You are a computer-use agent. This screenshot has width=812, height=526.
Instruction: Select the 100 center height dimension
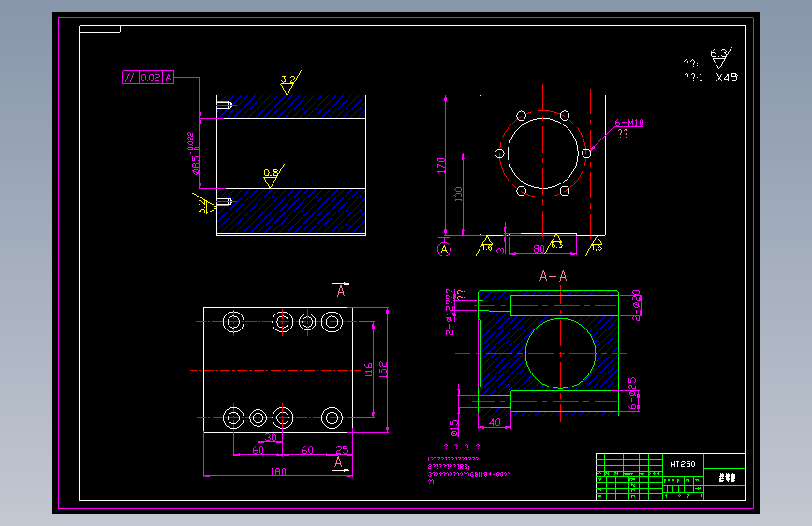[458, 194]
